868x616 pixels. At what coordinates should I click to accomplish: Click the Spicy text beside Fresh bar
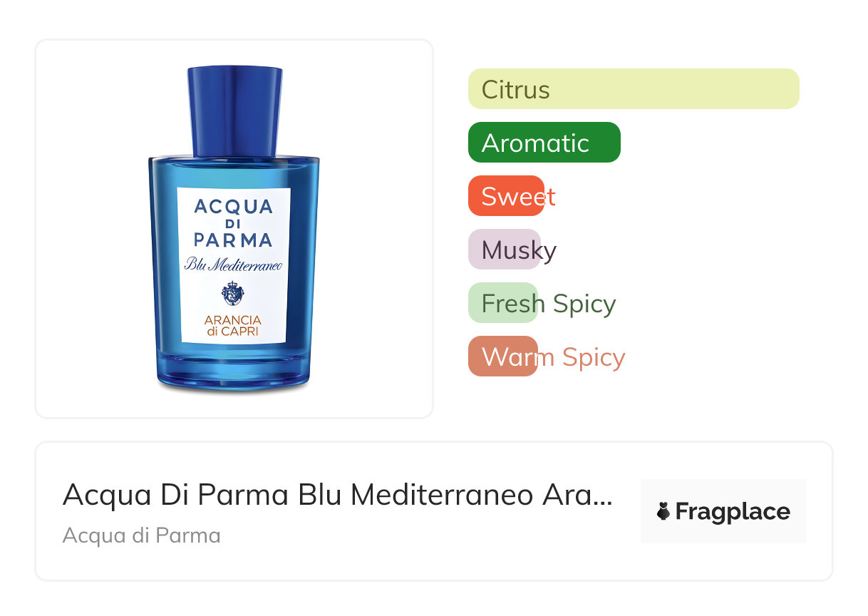point(584,304)
